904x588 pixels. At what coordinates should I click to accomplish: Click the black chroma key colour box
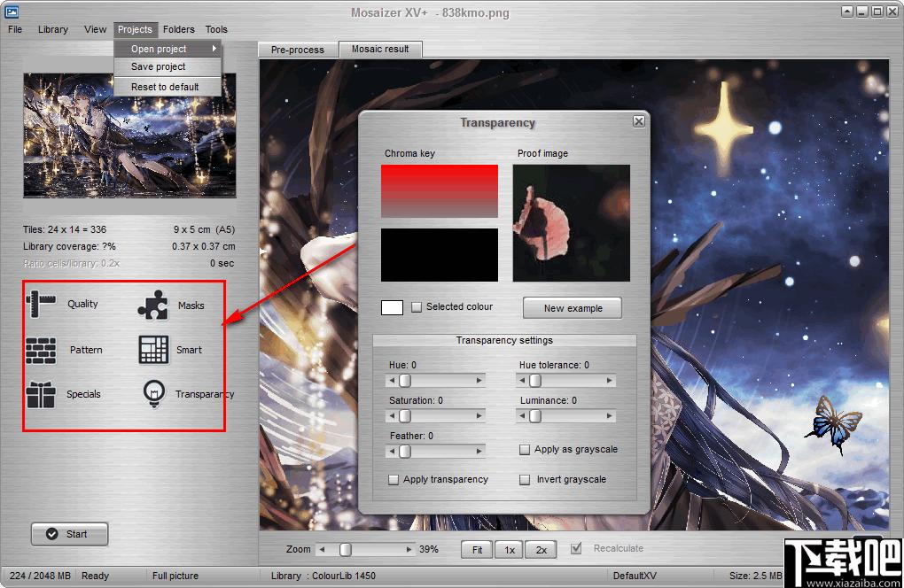(x=440, y=254)
